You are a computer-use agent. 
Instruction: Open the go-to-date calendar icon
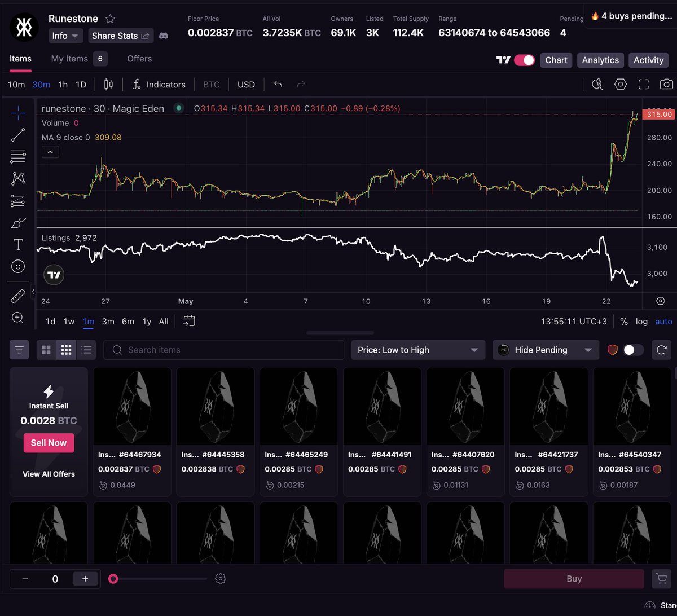(x=190, y=321)
